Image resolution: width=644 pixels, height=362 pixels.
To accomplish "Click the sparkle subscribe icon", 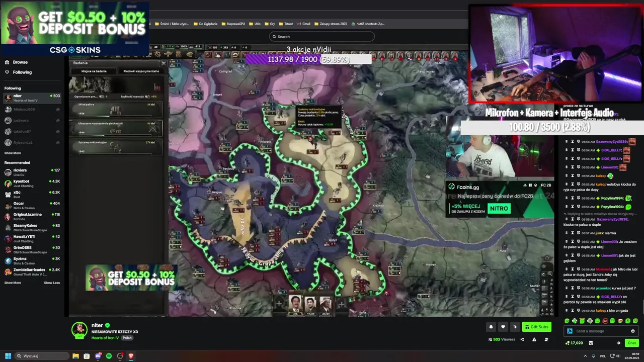I will [x=515, y=327].
